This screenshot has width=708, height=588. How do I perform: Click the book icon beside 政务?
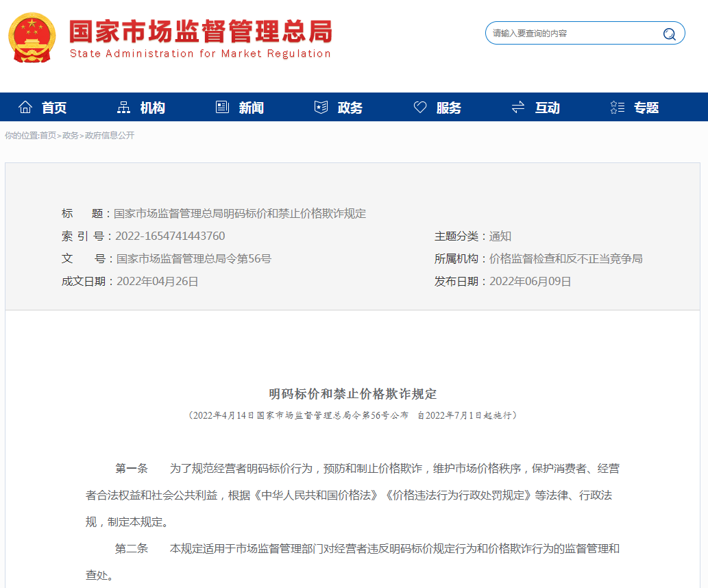pyautogui.click(x=320, y=106)
